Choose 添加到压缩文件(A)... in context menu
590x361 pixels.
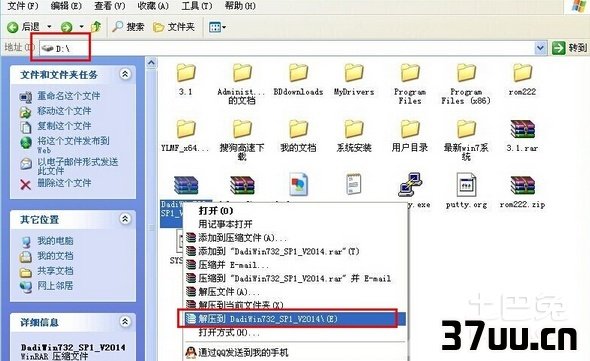295,238
